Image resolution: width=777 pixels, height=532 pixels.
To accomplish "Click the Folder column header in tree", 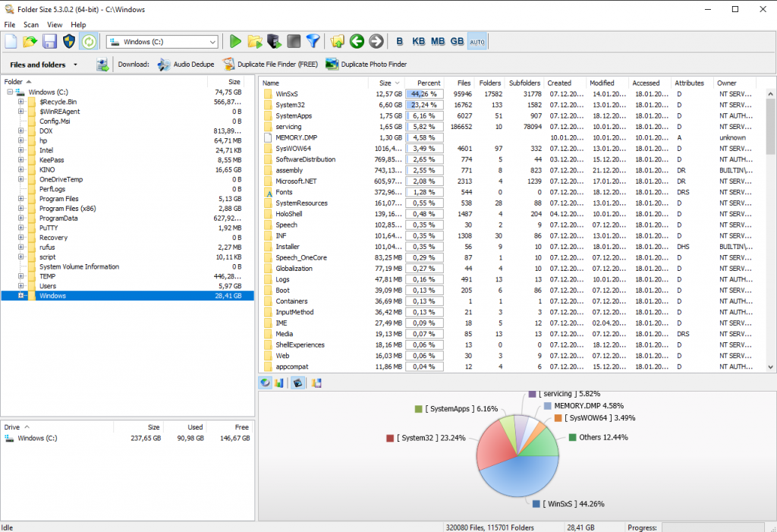I will [x=104, y=82].
